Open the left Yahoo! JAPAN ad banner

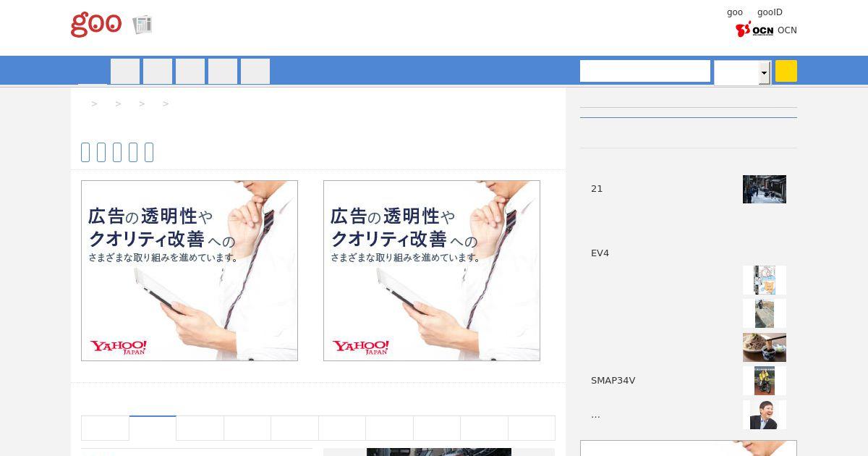pyautogui.click(x=190, y=271)
